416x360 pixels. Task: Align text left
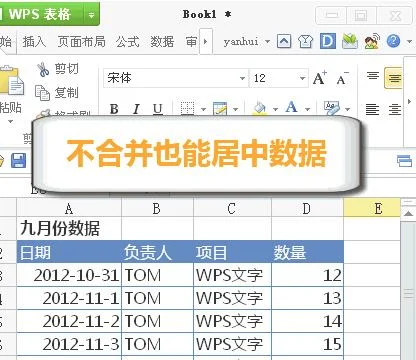(372, 109)
